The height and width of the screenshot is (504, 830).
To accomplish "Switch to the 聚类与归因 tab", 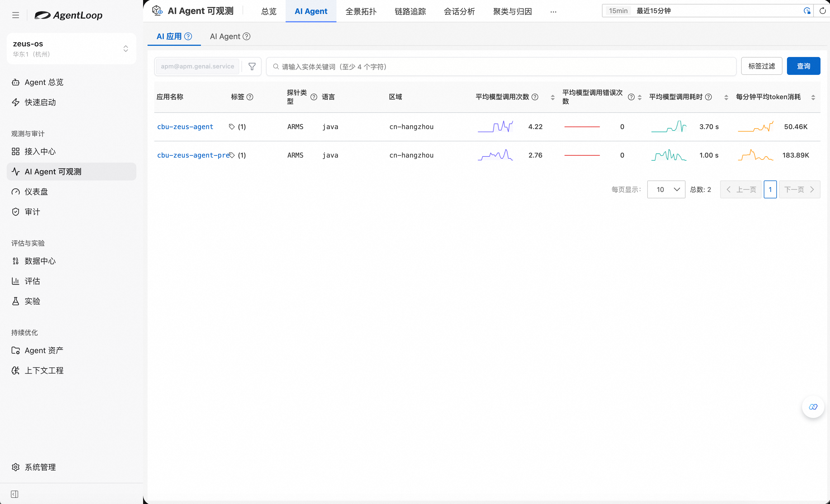I will 512,11.
